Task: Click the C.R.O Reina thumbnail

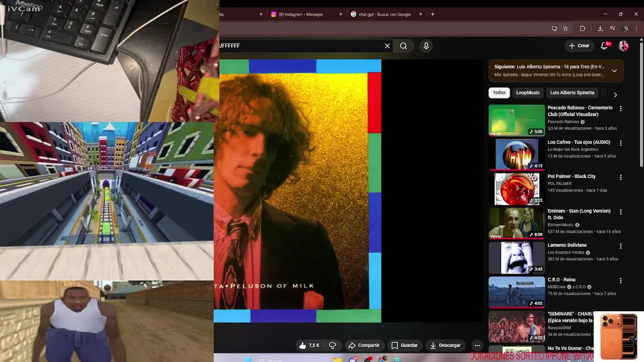Action: [x=517, y=292]
